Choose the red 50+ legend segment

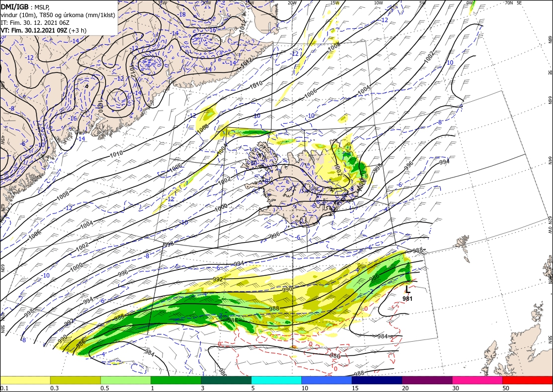(x=528, y=380)
